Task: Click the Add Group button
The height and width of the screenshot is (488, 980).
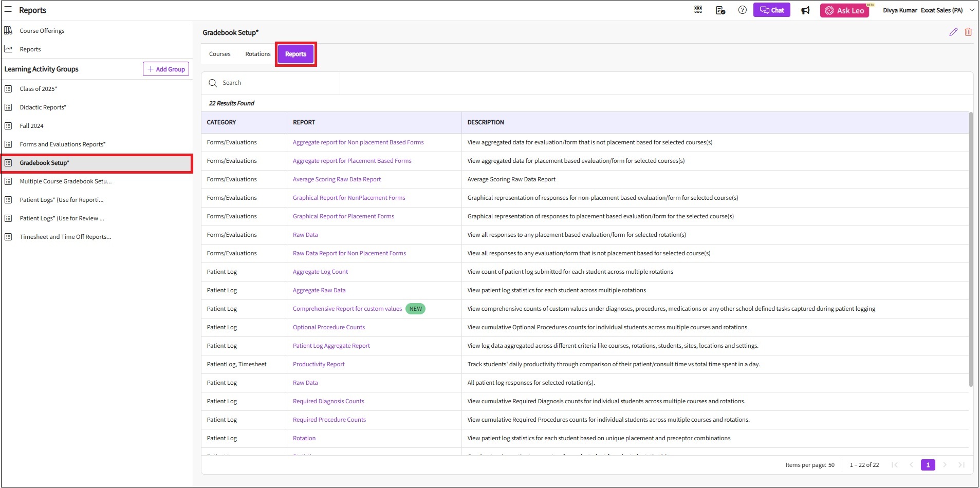Action: pyautogui.click(x=166, y=69)
